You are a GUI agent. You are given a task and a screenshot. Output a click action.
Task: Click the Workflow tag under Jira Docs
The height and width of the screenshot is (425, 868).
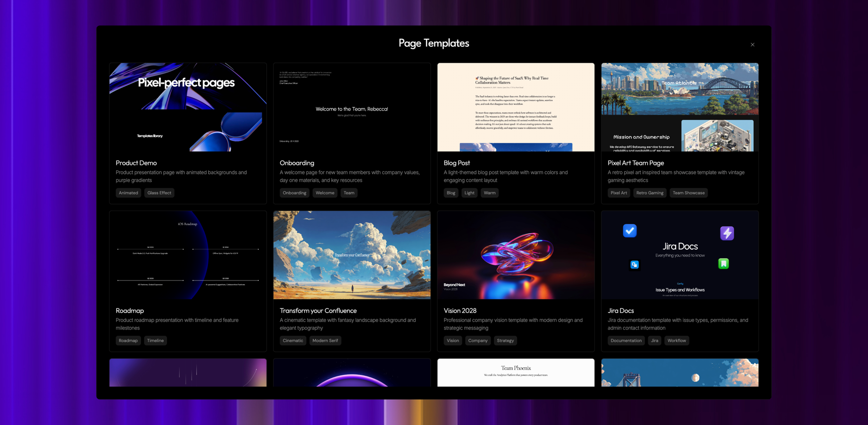pos(676,340)
